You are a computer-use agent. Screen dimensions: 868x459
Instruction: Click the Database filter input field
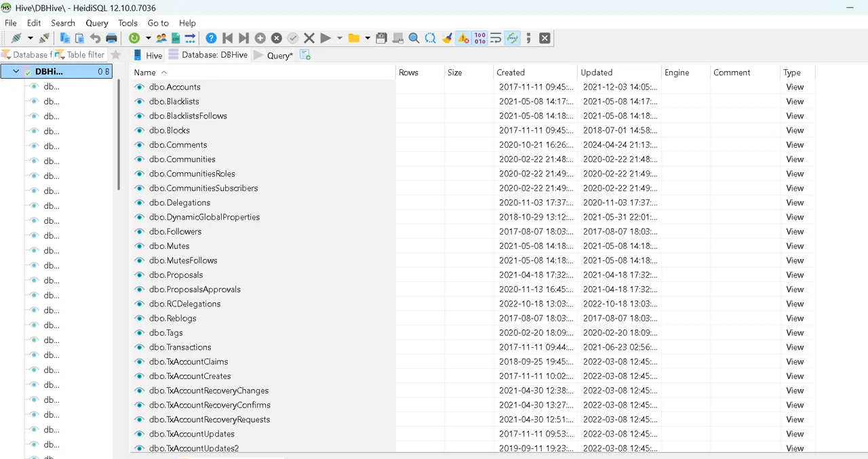pos(26,55)
